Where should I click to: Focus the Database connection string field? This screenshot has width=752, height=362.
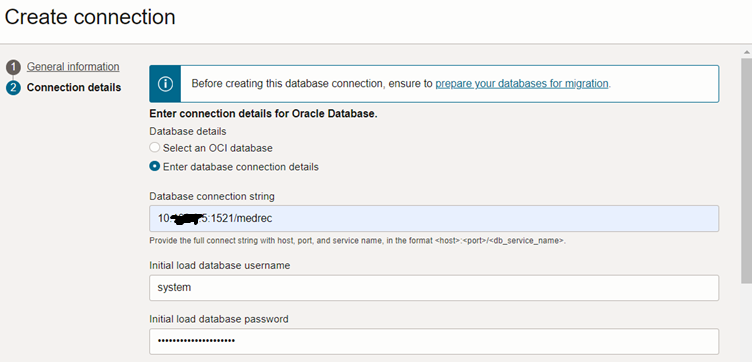click(434, 219)
